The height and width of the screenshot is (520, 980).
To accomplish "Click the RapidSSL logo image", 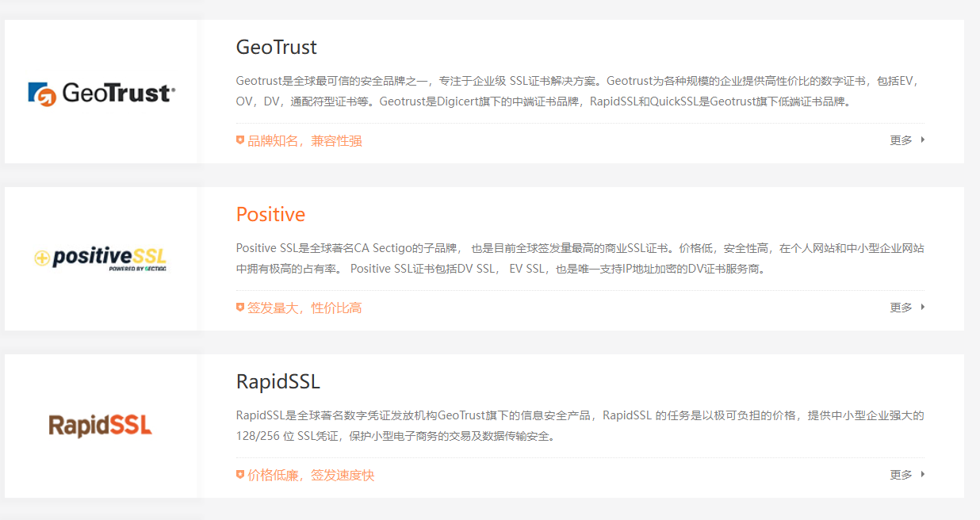I will [100, 426].
